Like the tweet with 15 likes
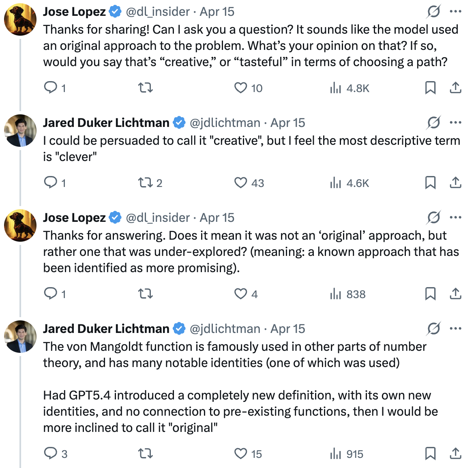 click(241, 453)
